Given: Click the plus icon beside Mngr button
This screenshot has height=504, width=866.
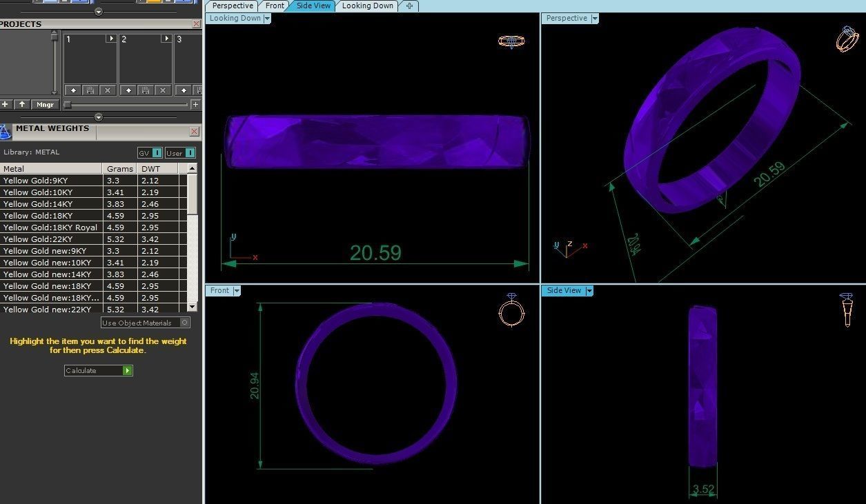Looking at the screenshot, I should pyautogui.click(x=6, y=105).
